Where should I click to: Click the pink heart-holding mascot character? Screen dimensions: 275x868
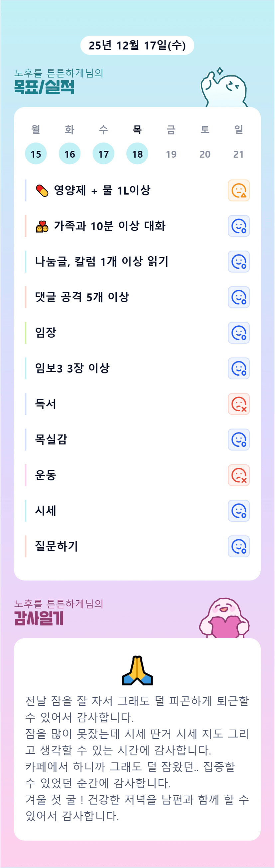pos(224,619)
